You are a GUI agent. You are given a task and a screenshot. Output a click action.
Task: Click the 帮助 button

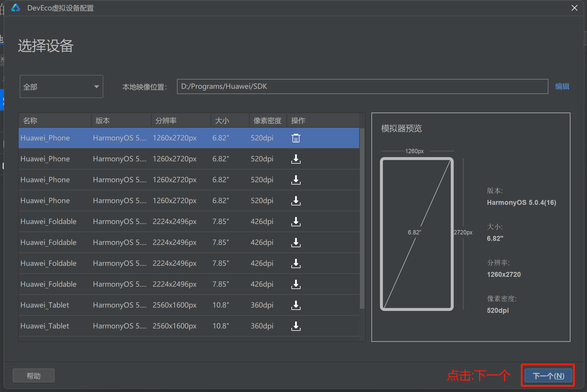tap(34, 376)
